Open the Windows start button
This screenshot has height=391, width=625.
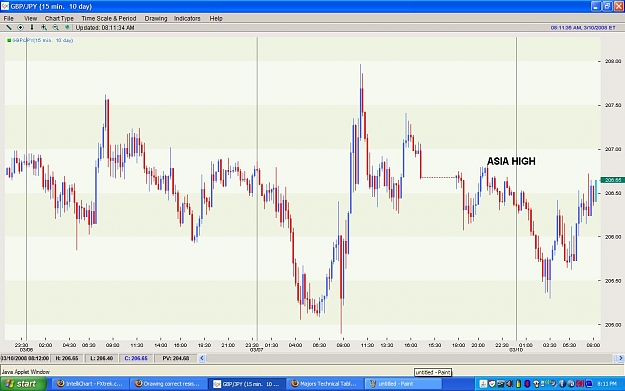23,384
